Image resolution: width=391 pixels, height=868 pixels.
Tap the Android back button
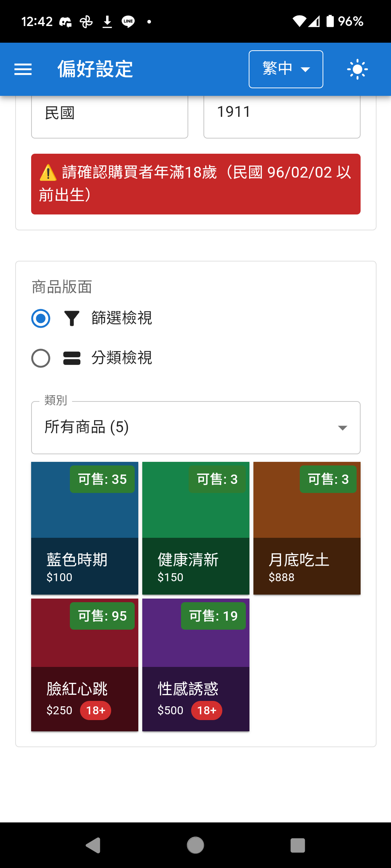93,845
